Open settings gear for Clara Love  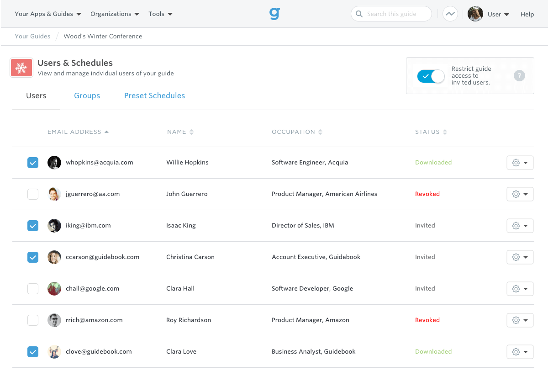tap(516, 352)
